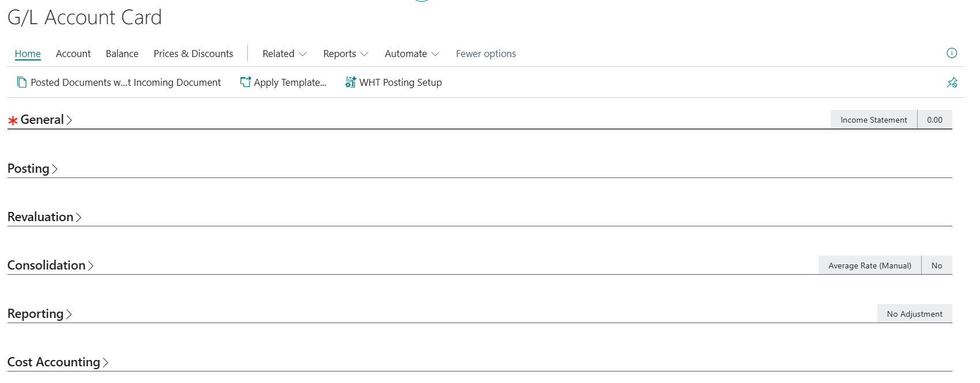Switch to the Home tab

tap(28, 54)
